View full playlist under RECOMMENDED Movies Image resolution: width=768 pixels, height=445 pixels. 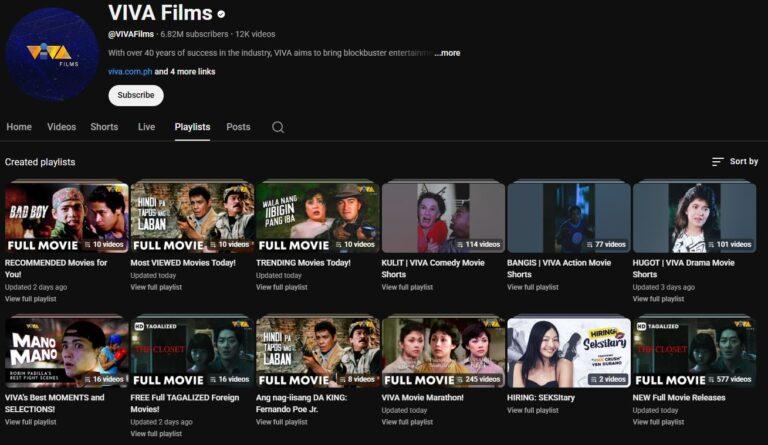(31, 299)
